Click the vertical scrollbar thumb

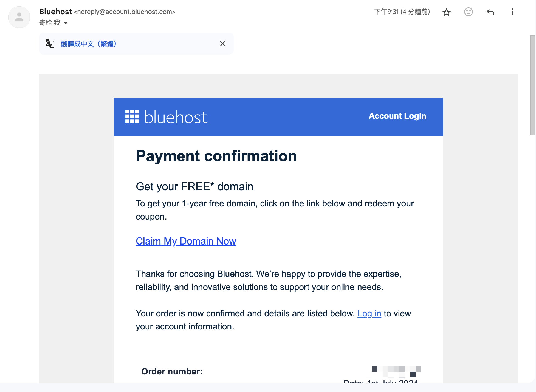click(x=532, y=85)
